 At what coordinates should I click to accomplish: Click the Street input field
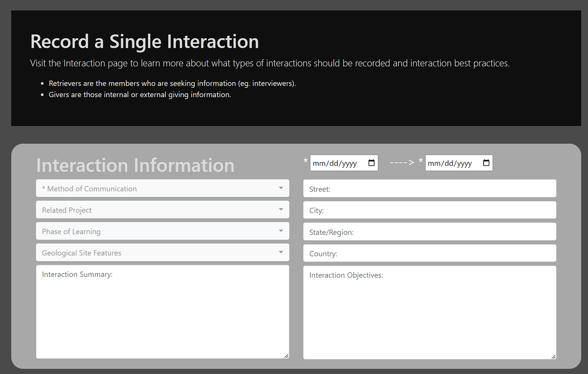pyautogui.click(x=429, y=189)
